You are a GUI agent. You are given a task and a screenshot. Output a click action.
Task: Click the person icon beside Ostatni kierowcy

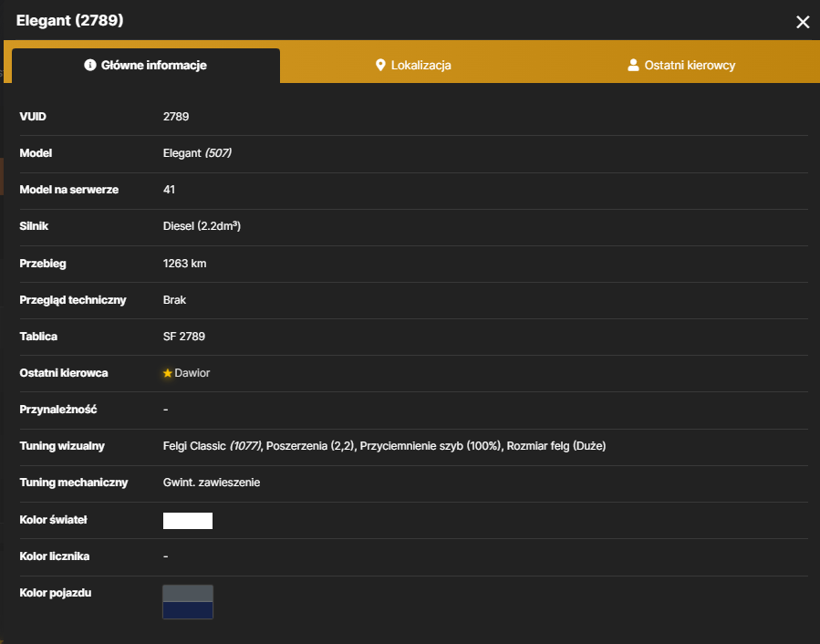(633, 65)
